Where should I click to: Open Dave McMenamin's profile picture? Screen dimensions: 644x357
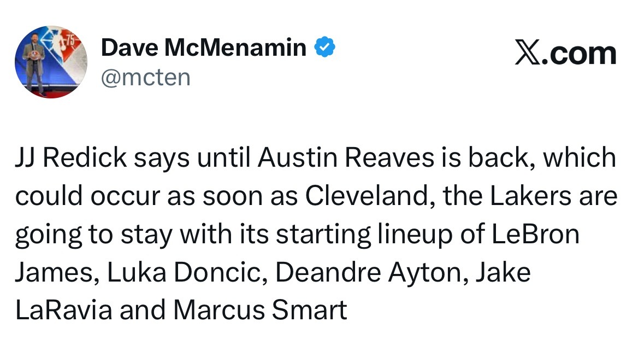(51, 62)
